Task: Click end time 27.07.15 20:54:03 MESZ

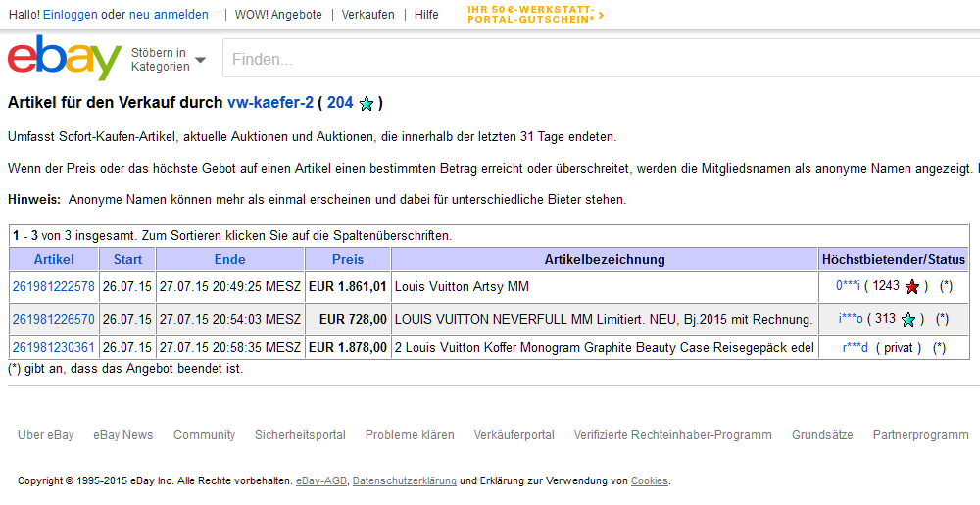Action: [230, 319]
